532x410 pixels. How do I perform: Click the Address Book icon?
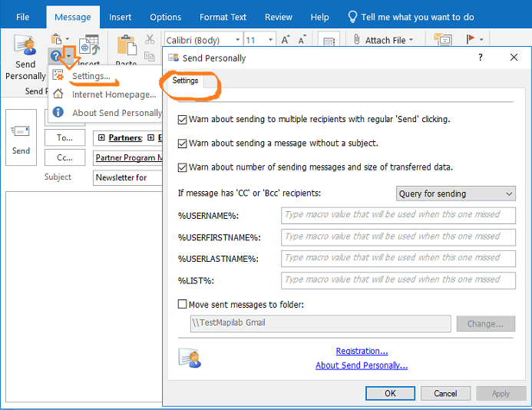tap(329, 41)
